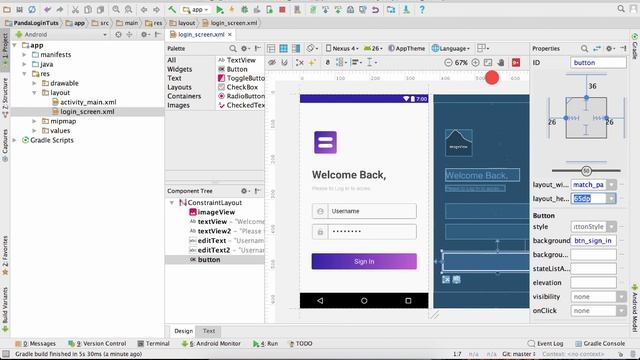Select Blueprint only view icon

tap(284, 49)
